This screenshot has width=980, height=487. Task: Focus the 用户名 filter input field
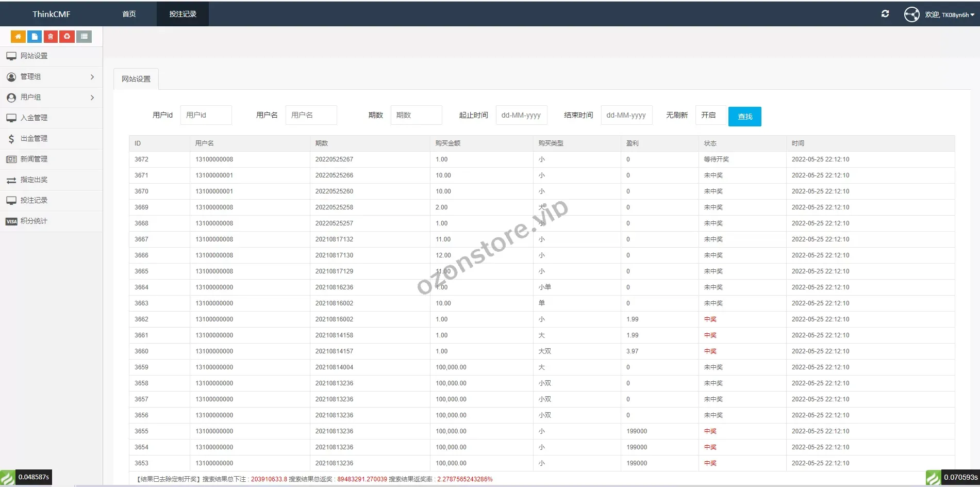point(311,115)
